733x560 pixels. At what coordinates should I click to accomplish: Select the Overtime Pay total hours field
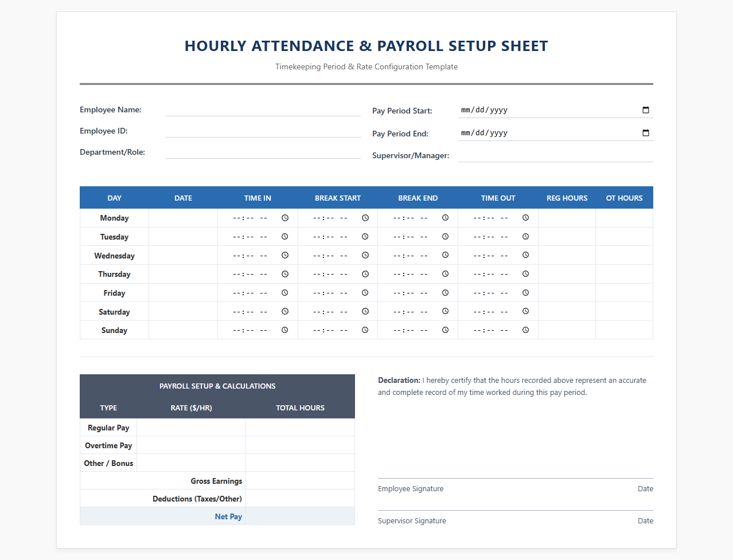(301, 445)
